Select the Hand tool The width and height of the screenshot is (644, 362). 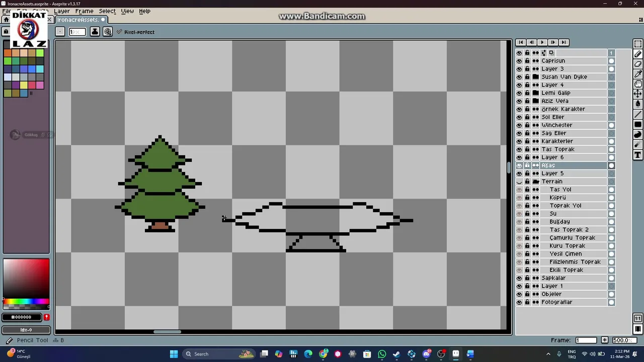pyautogui.click(x=637, y=84)
